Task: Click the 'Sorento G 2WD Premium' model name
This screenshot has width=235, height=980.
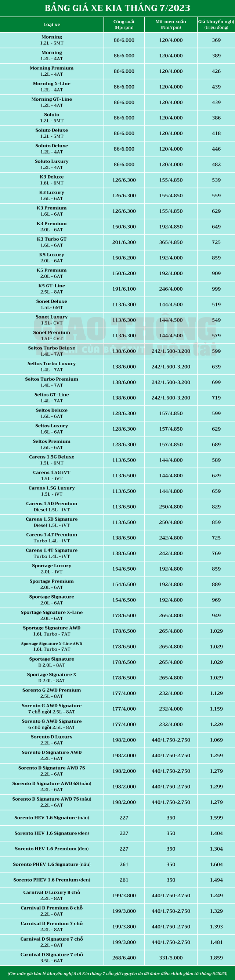Action: (52, 693)
